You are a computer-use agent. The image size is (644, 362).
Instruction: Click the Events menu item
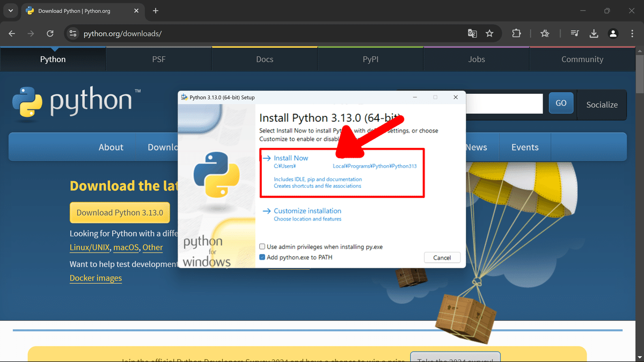pyautogui.click(x=525, y=147)
